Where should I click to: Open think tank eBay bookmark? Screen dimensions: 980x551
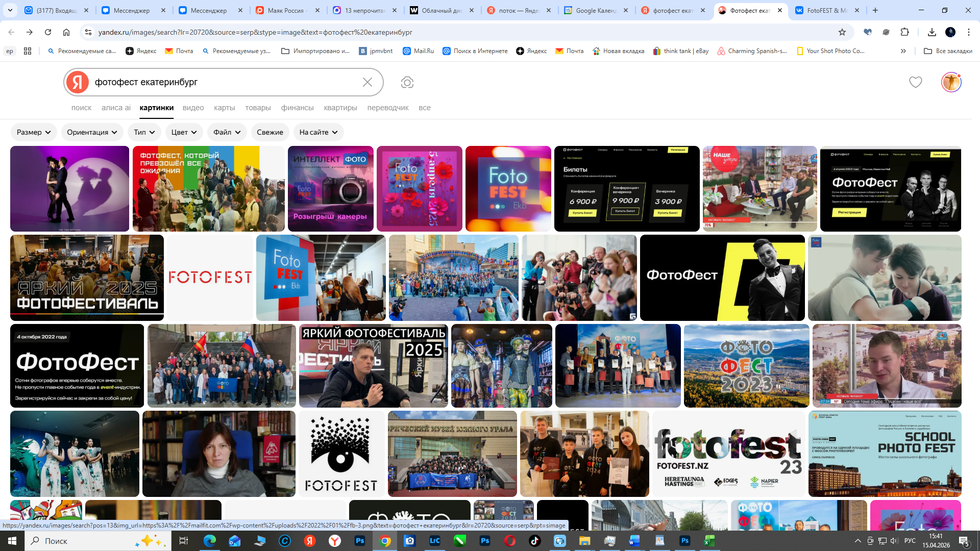tap(681, 51)
